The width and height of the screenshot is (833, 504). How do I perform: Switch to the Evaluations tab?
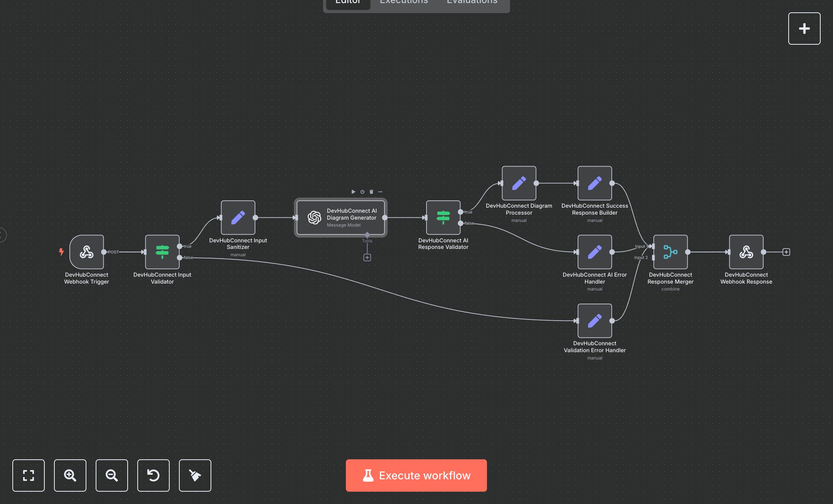point(471,2)
